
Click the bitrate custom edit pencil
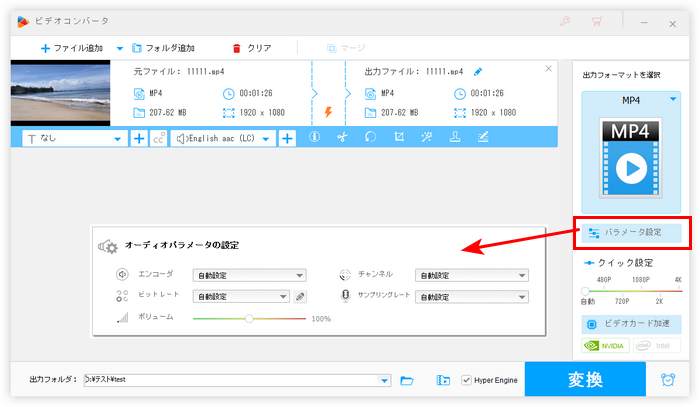pos(300,296)
